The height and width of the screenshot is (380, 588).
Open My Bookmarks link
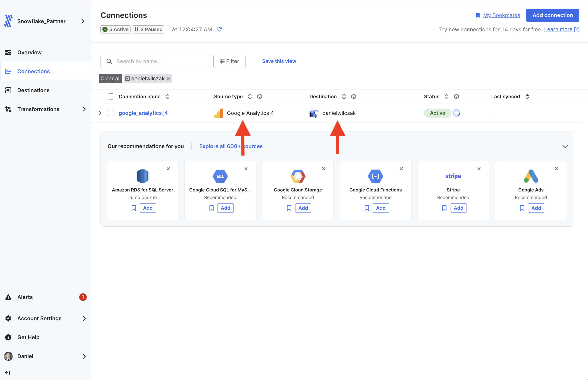pyautogui.click(x=501, y=15)
